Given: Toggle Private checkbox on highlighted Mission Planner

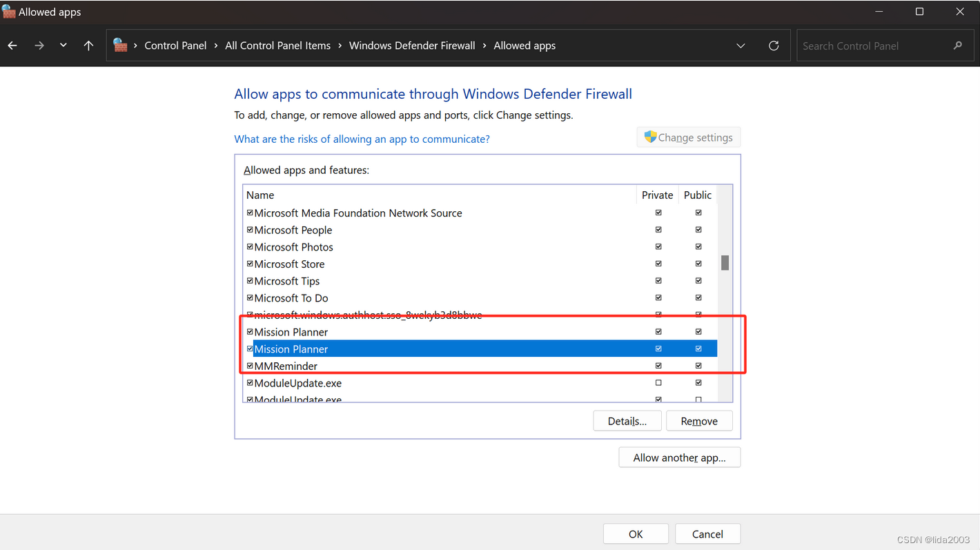Looking at the screenshot, I should pyautogui.click(x=658, y=348).
